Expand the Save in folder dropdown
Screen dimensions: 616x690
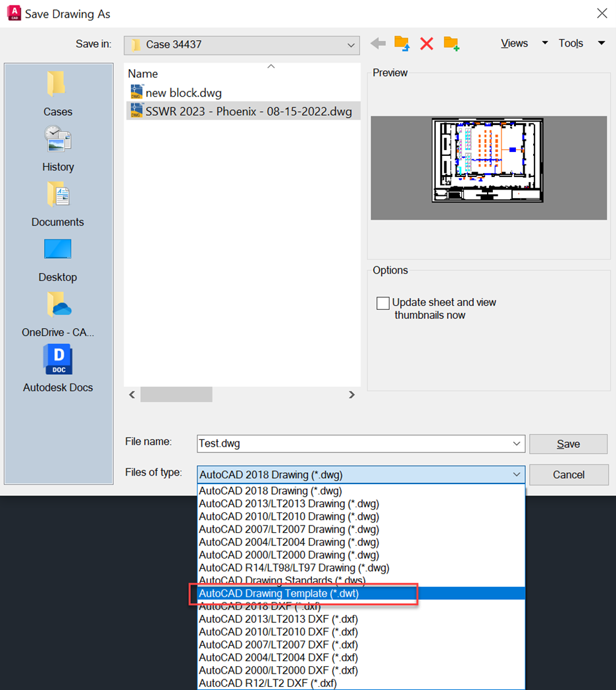point(351,45)
